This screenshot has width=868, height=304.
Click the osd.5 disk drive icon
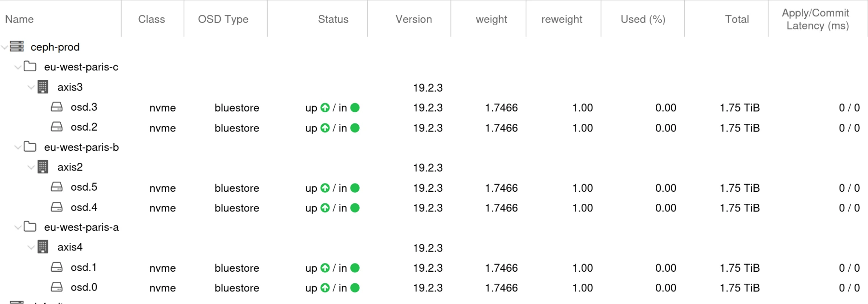pos(57,187)
